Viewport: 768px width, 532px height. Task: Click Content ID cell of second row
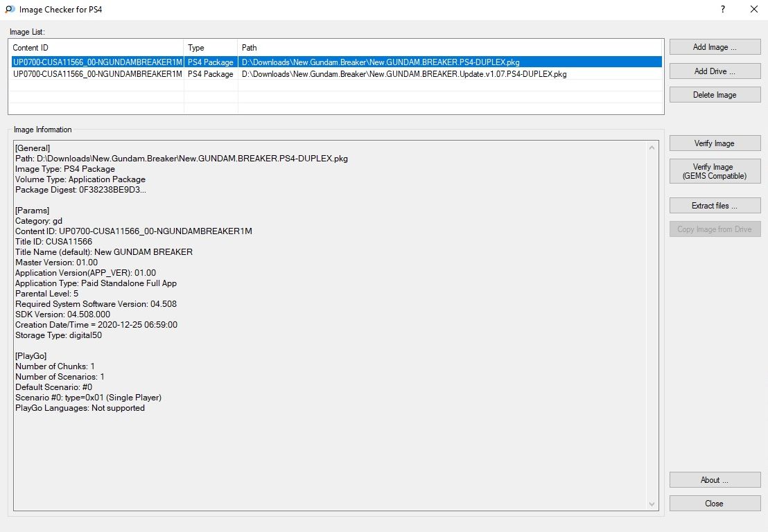click(98, 74)
